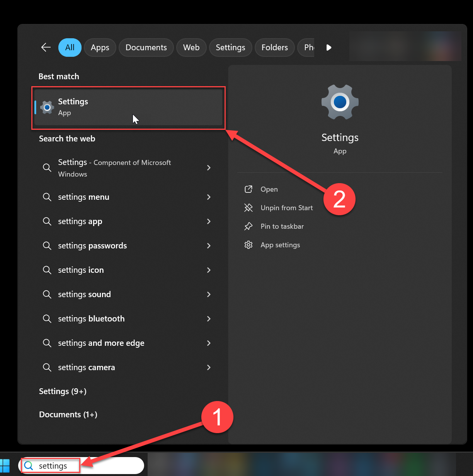This screenshot has height=476, width=473.
Task: Select the Unpin from Start pin icon
Action: (249, 207)
